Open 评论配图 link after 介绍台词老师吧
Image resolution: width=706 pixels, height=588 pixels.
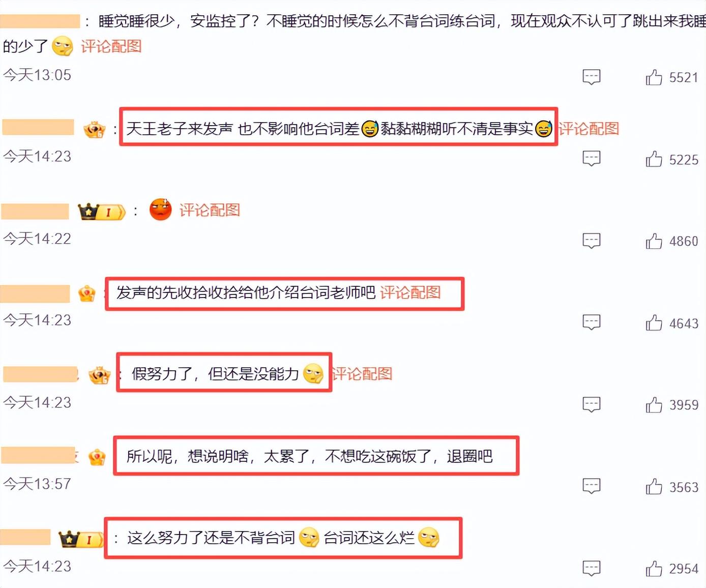click(x=410, y=292)
